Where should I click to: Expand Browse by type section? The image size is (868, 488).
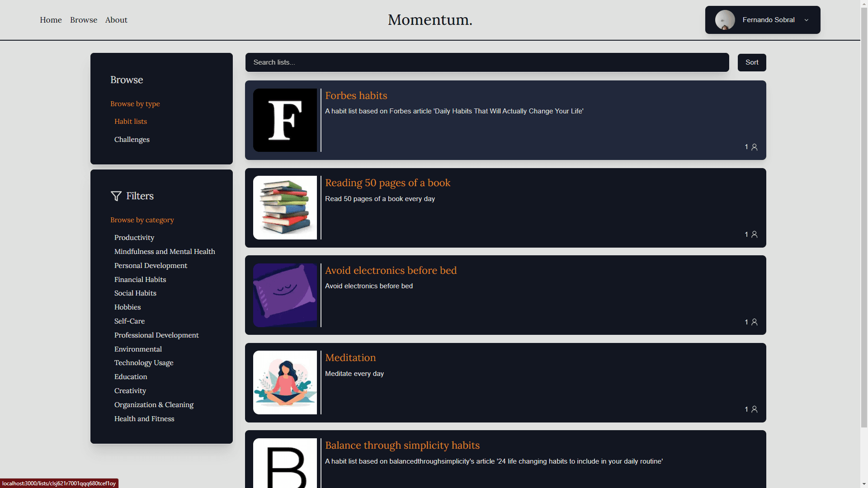click(135, 103)
